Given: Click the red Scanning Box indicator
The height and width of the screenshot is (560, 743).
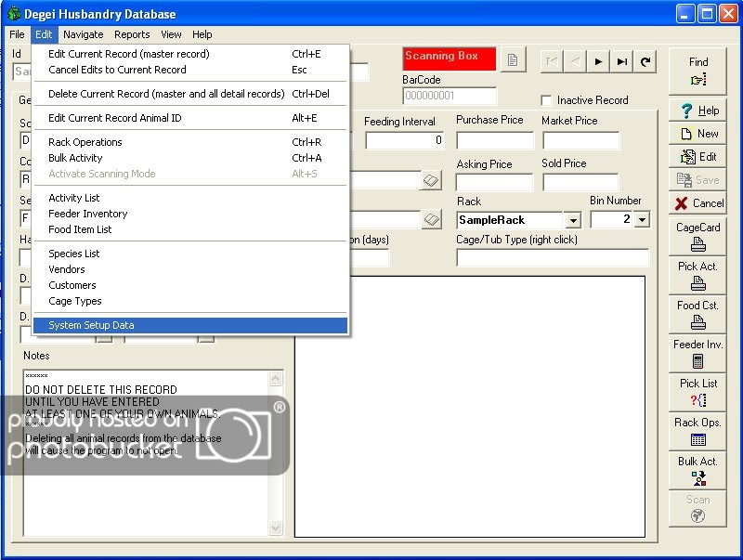Looking at the screenshot, I should [x=450, y=58].
